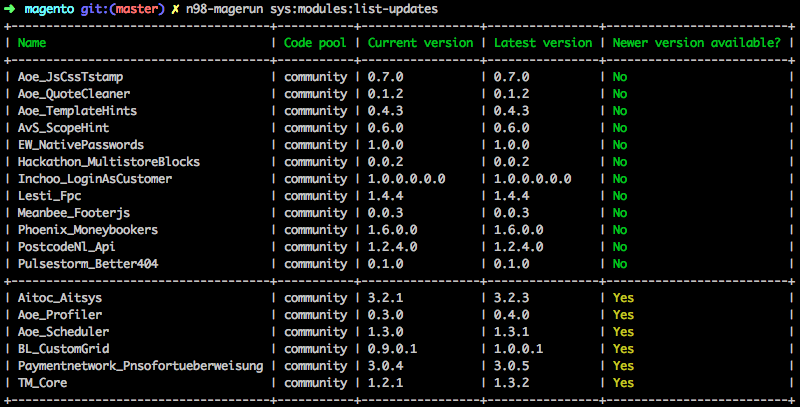Select the Code pool column header
The height and width of the screenshot is (407, 800).
click(x=315, y=43)
